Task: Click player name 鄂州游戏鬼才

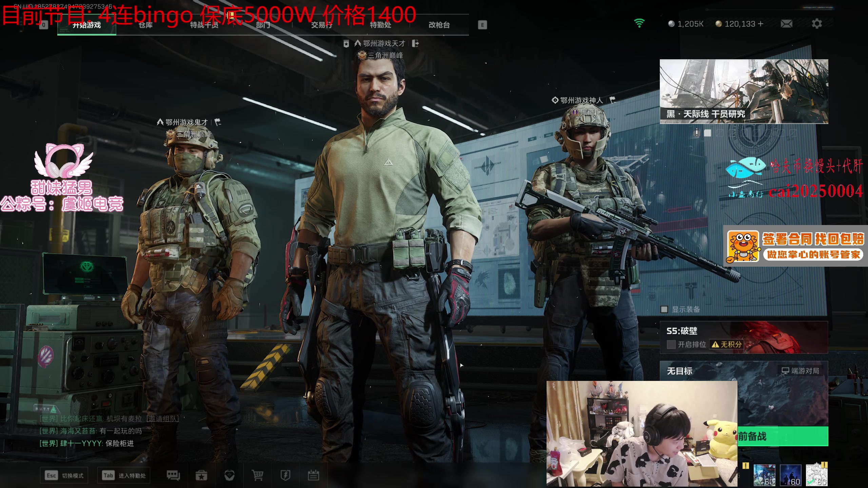Action: tap(186, 122)
